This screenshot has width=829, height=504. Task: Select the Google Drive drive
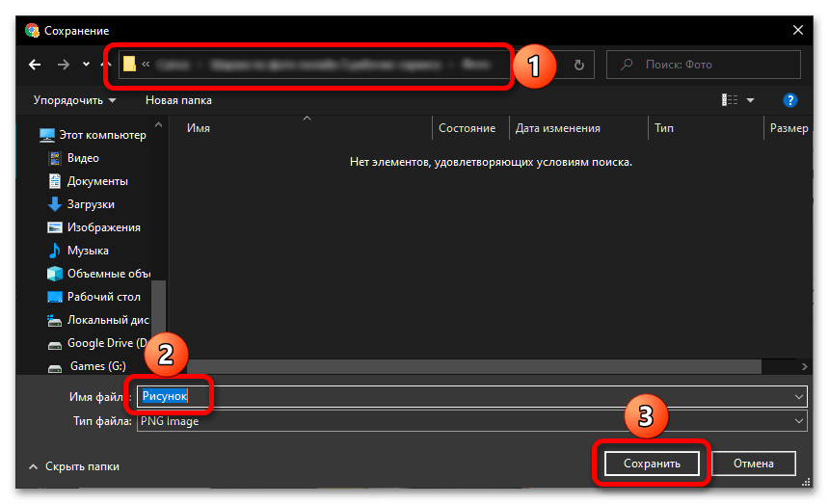97,343
